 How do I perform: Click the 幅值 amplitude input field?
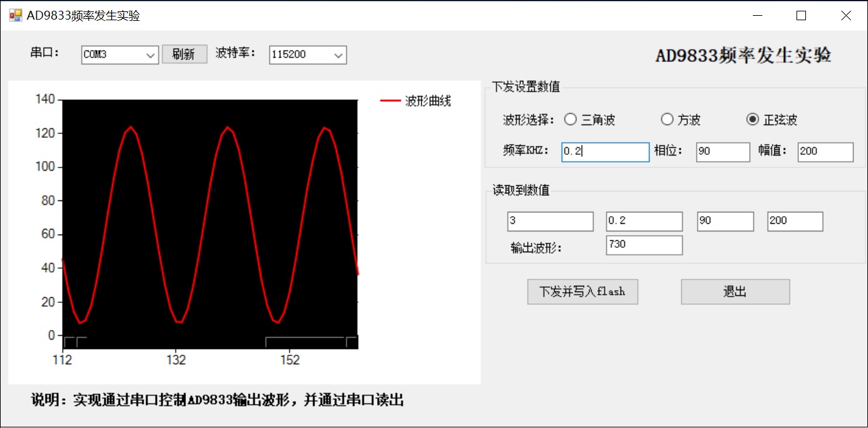[826, 152]
